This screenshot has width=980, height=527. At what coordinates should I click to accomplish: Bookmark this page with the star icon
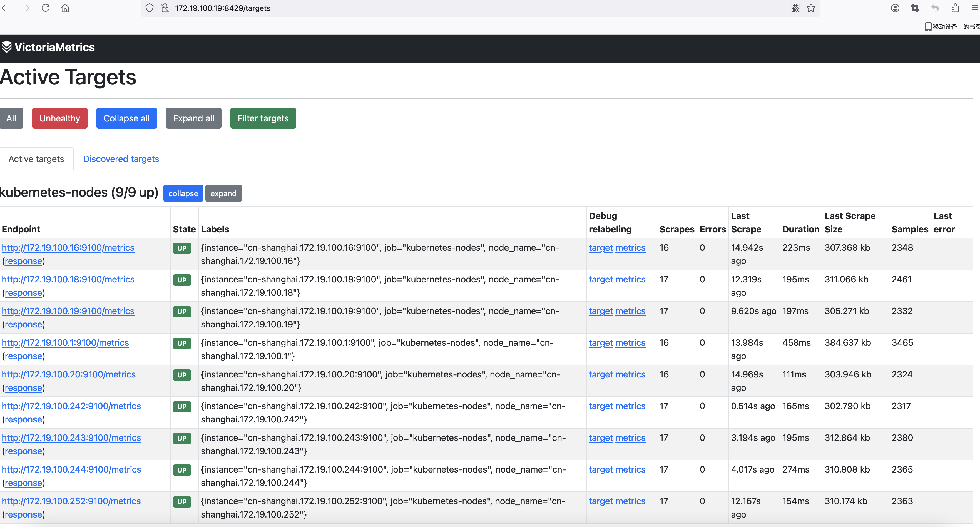tap(811, 8)
